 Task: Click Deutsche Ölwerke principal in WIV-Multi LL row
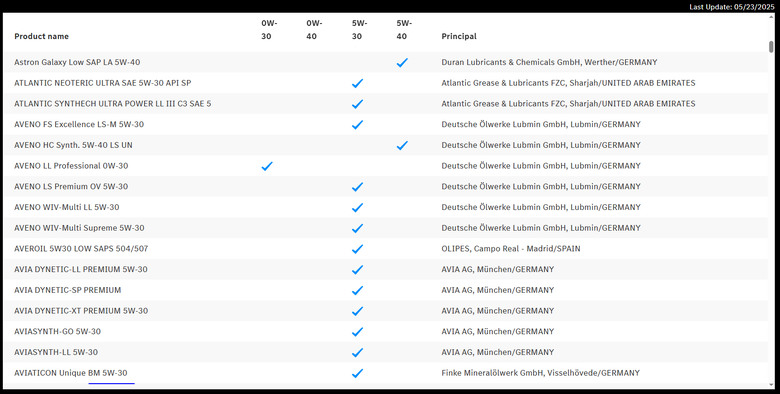click(x=541, y=207)
